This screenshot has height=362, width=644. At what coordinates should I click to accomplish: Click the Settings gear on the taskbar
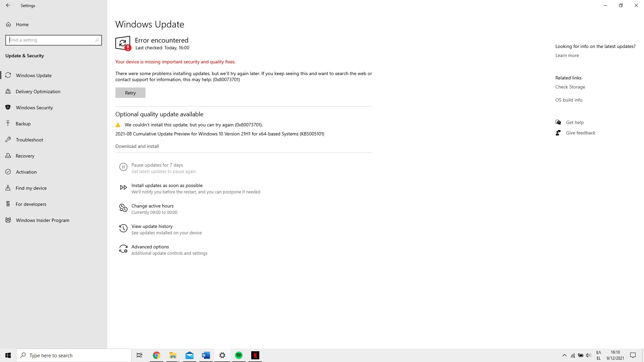click(222, 355)
